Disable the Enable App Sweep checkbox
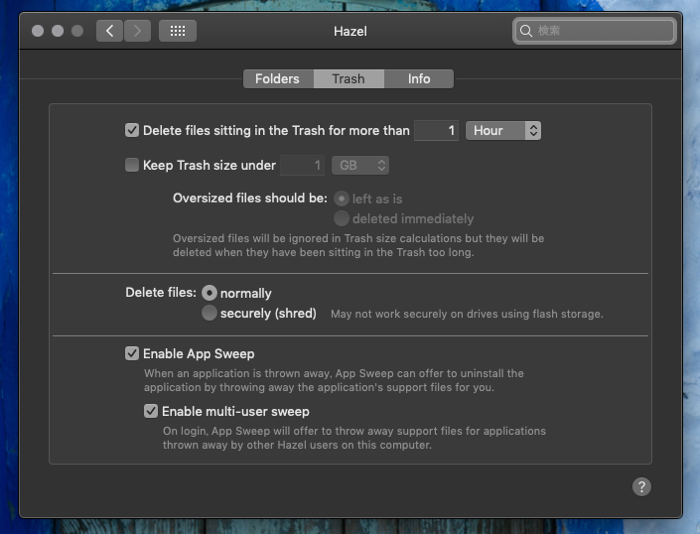 pyautogui.click(x=132, y=353)
